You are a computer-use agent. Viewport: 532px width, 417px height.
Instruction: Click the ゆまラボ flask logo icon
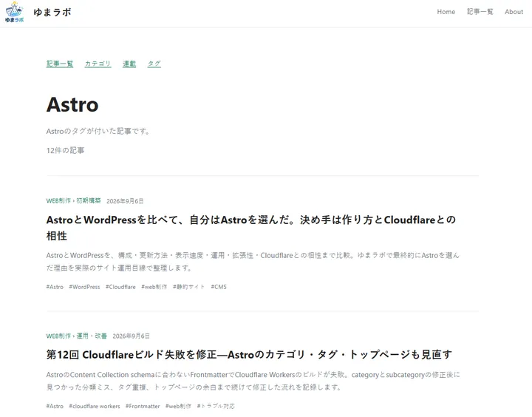(x=14, y=13)
